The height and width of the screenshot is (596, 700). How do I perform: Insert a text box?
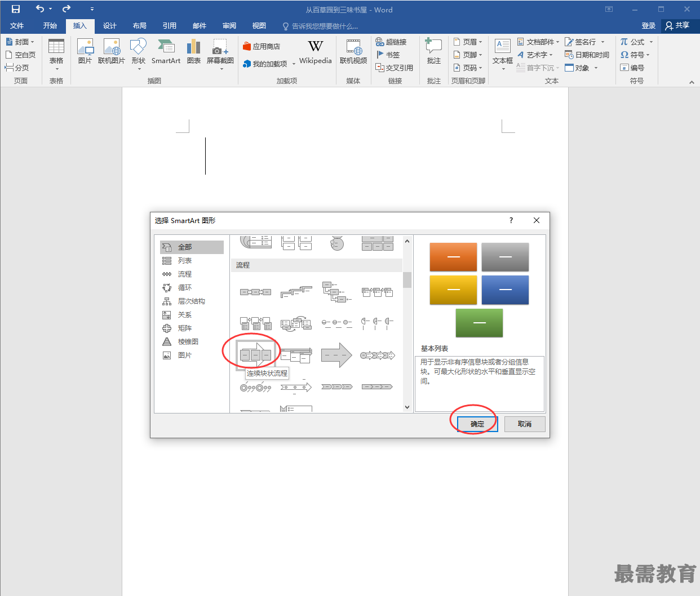503,55
